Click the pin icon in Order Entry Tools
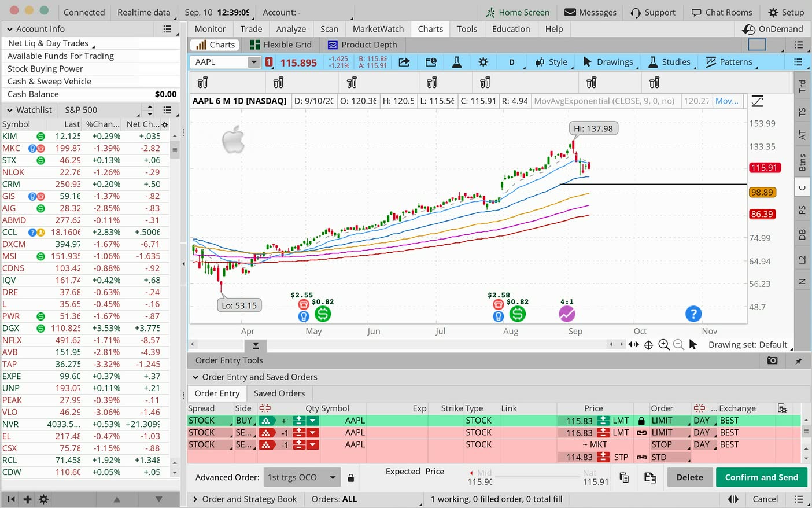Screen dimensions: 812x508 click(x=799, y=360)
